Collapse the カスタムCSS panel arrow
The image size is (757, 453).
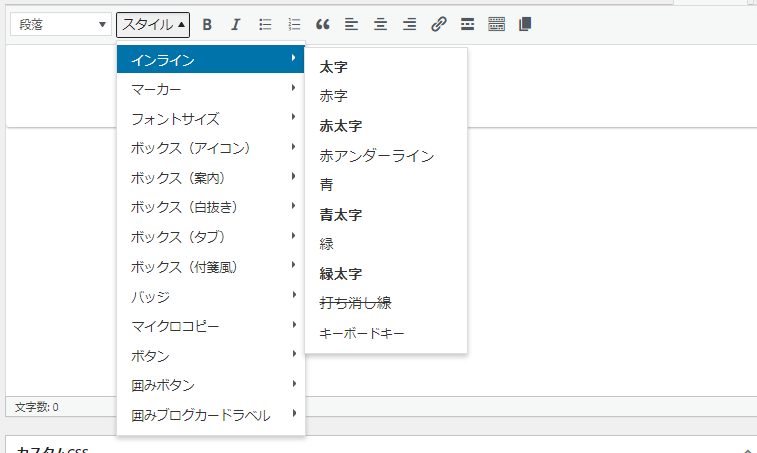(x=748, y=449)
